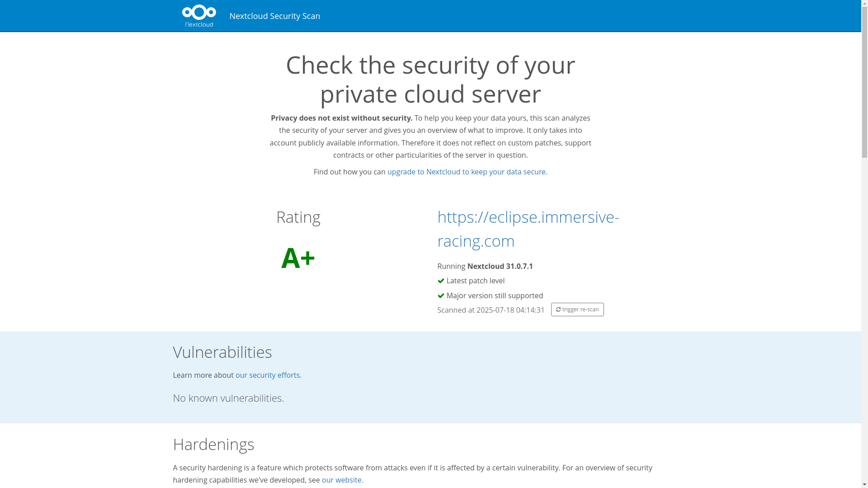Trigger a re-scan of the server

click(577, 310)
